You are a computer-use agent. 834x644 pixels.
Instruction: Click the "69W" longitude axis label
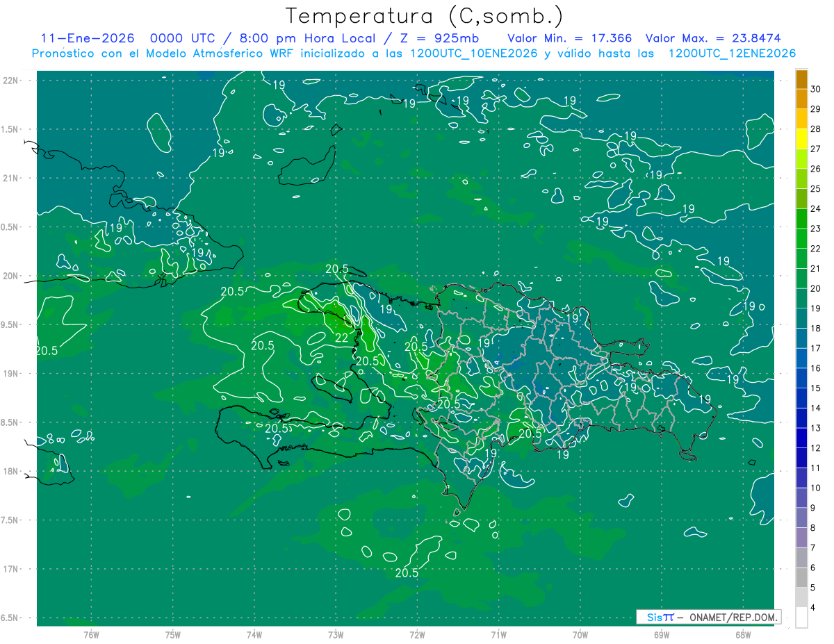pyautogui.click(x=662, y=635)
